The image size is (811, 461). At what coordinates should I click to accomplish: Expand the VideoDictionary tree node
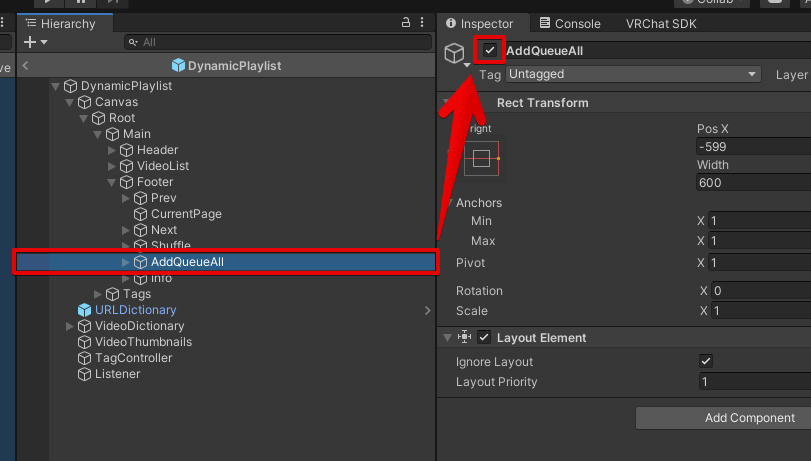(x=70, y=326)
